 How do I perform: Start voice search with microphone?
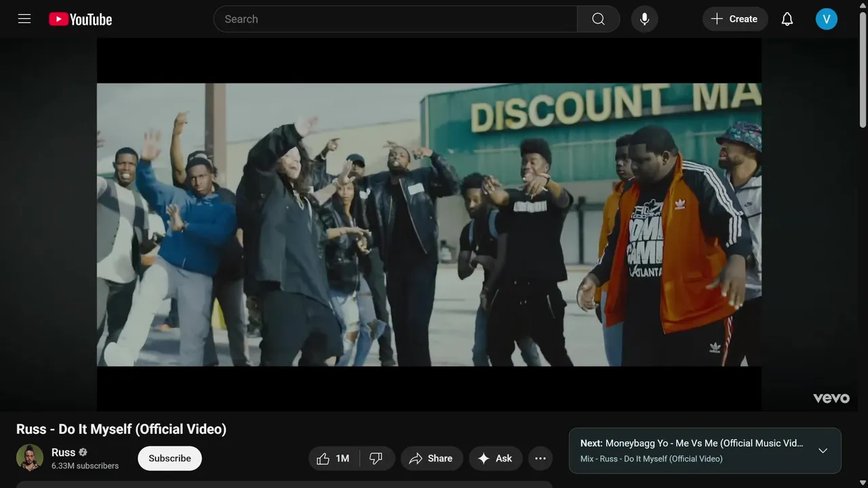645,19
